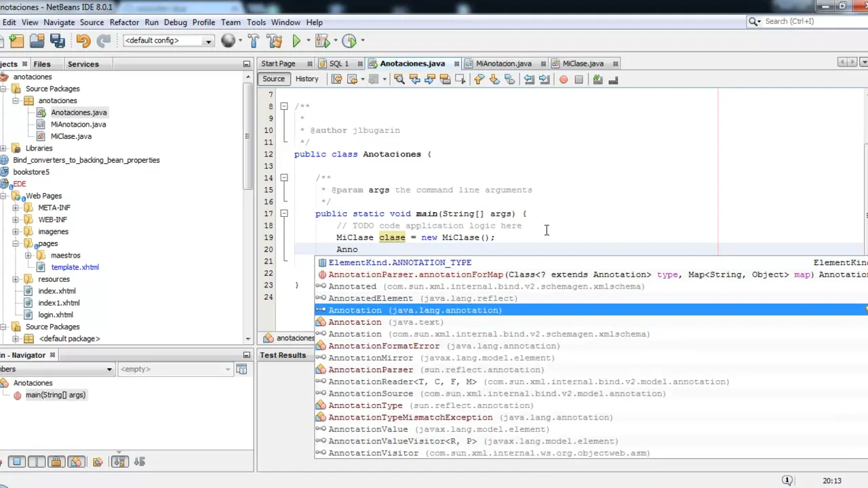Click the Comment lines icon in editor toolbar

click(597, 79)
